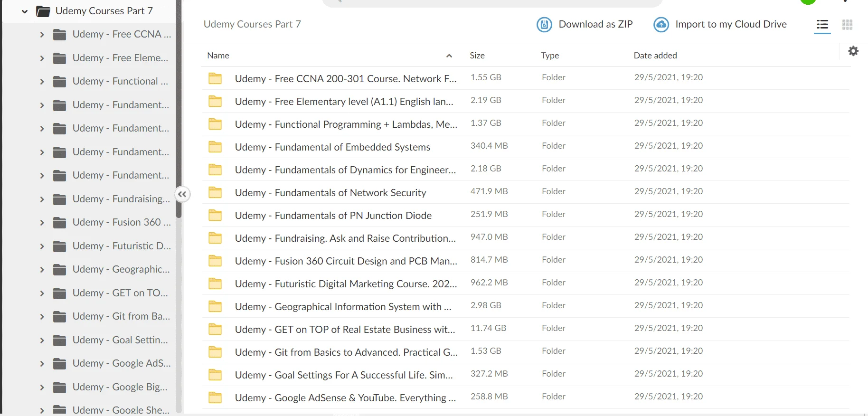Screen dimensions: 868x416
Task: Click sidebar folder icon of Udemy Courses Part 7
Action: (43, 11)
